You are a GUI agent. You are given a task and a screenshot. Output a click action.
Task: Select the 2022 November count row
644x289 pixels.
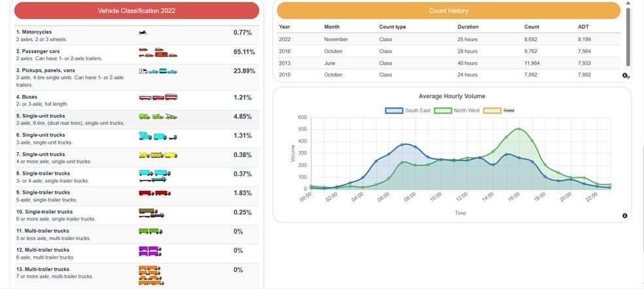coord(448,39)
